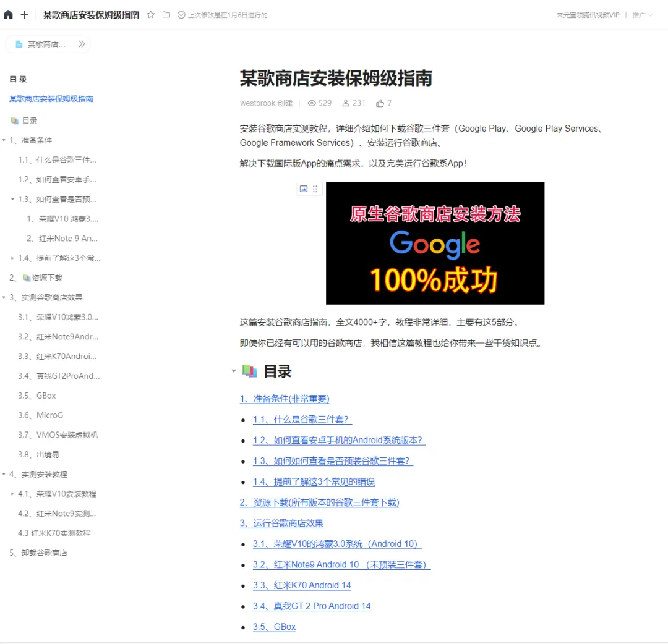Click the readers person icon beside 231
Viewport: 668px width, 644px height.
[346, 103]
